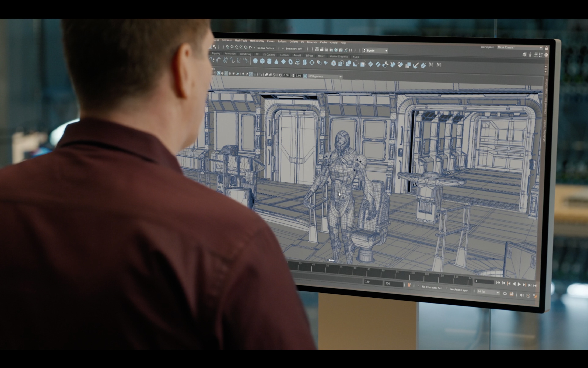
Task: Toggle smooth shade all cube icon
Action: [x=219, y=73]
